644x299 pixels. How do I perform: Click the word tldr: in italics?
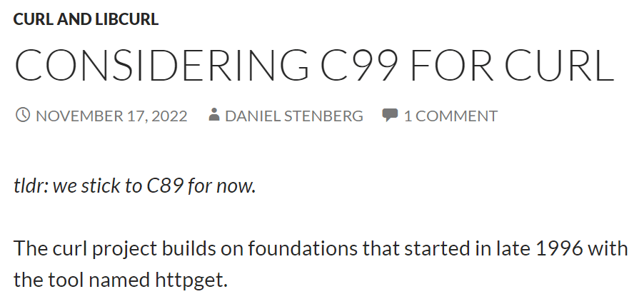point(30,186)
